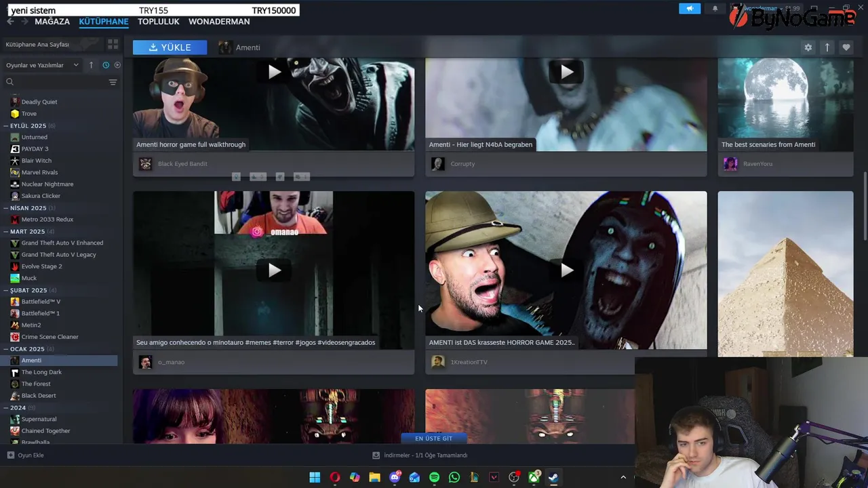
Task: Open the Xbox app from the taskbar
Action: (534, 477)
